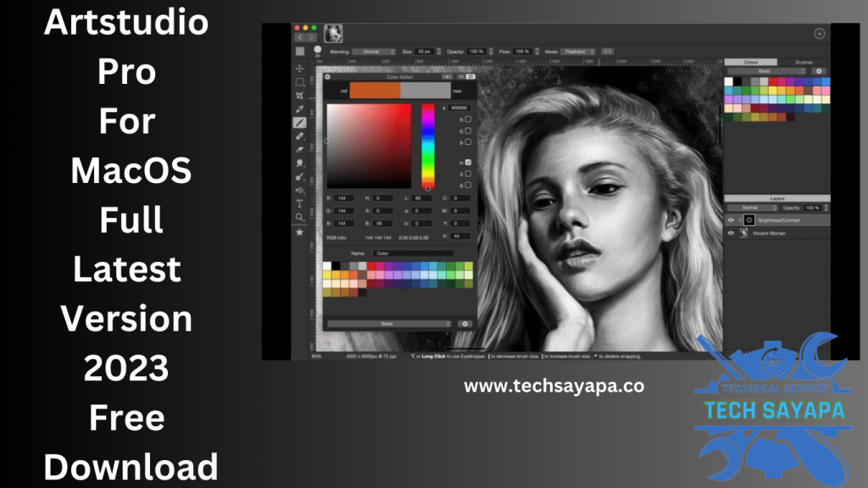Select the Paintbrush tool

point(299,122)
